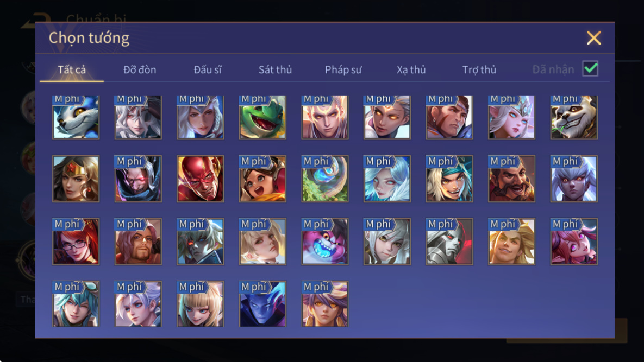The image size is (644, 362).
Task: Filter heroes by Xạ thủ tab
Action: [x=411, y=69]
